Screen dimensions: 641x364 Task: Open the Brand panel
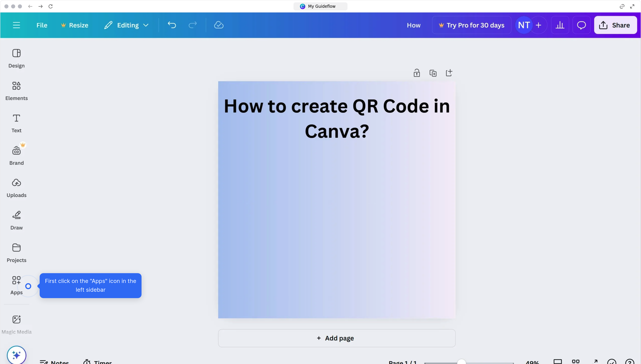click(x=16, y=155)
